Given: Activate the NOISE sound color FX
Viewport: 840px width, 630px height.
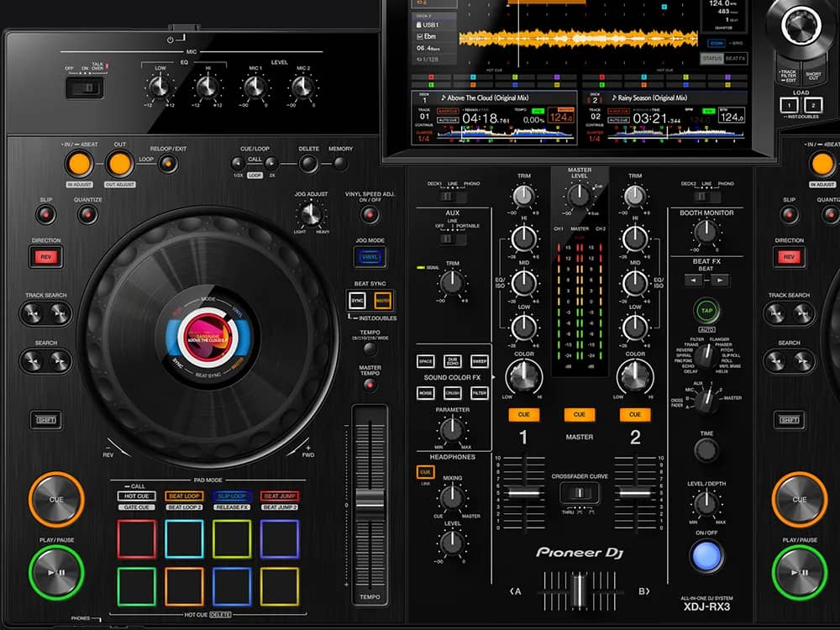Looking at the screenshot, I should coord(426,393).
